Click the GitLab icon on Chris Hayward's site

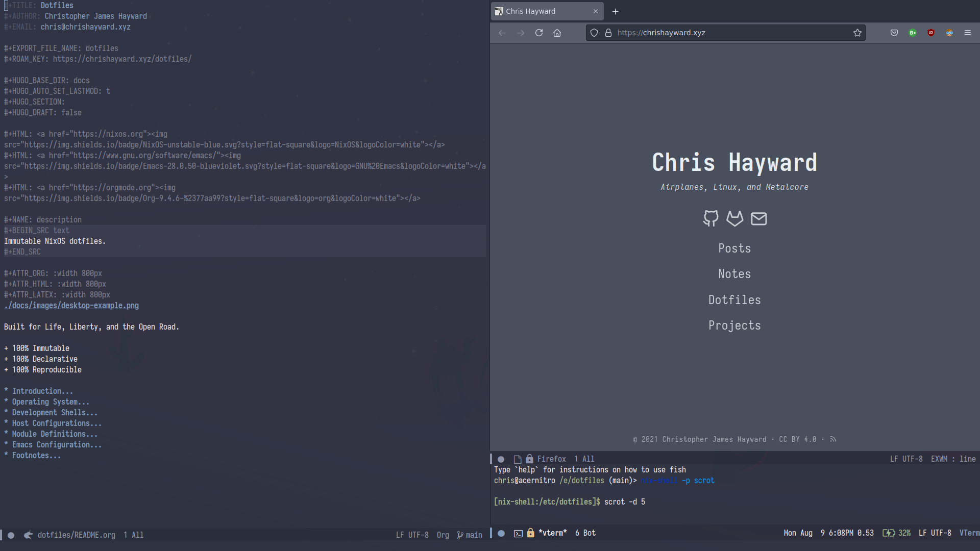click(x=735, y=219)
